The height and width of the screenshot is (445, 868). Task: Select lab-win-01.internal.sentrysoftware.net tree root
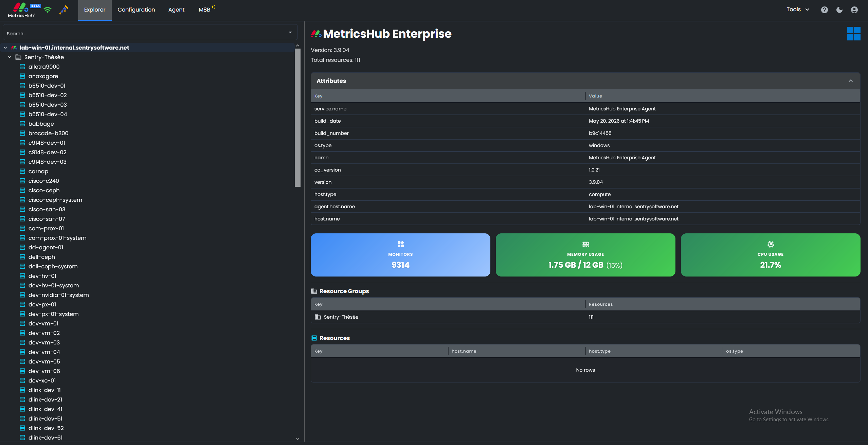[x=74, y=48]
